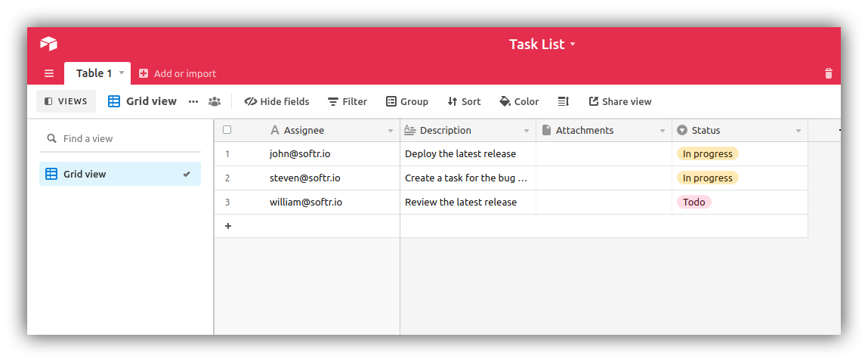Open the Color option
868x362 pixels.
click(519, 101)
